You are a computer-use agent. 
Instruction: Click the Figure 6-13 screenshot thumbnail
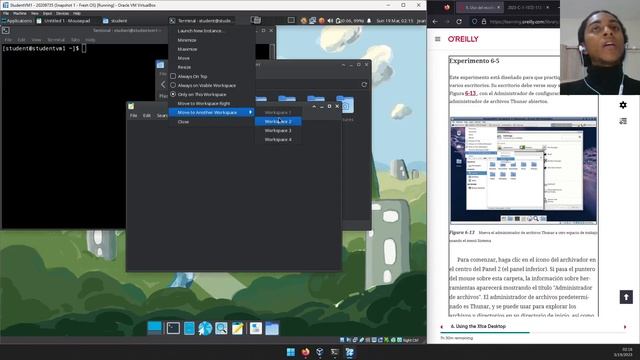[x=523, y=171]
